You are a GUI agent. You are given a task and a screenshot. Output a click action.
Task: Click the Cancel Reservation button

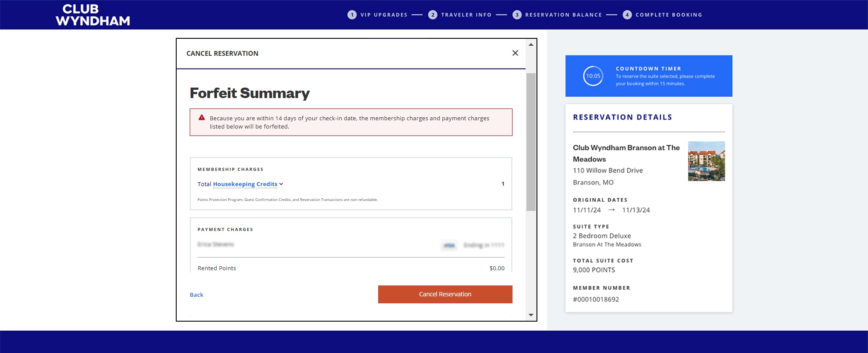click(x=445, y=294)
